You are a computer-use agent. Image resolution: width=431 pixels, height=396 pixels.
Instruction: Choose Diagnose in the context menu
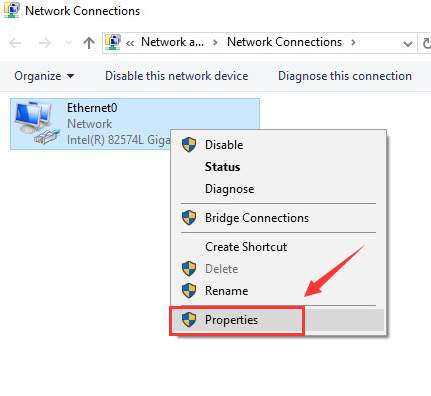(230, 189)
